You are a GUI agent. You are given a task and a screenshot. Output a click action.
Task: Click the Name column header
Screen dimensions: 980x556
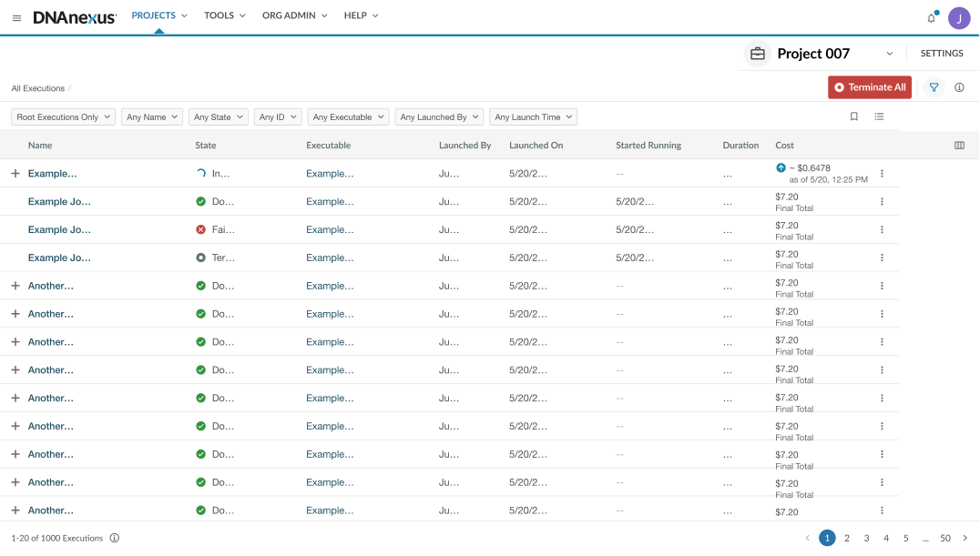point(40,146)
